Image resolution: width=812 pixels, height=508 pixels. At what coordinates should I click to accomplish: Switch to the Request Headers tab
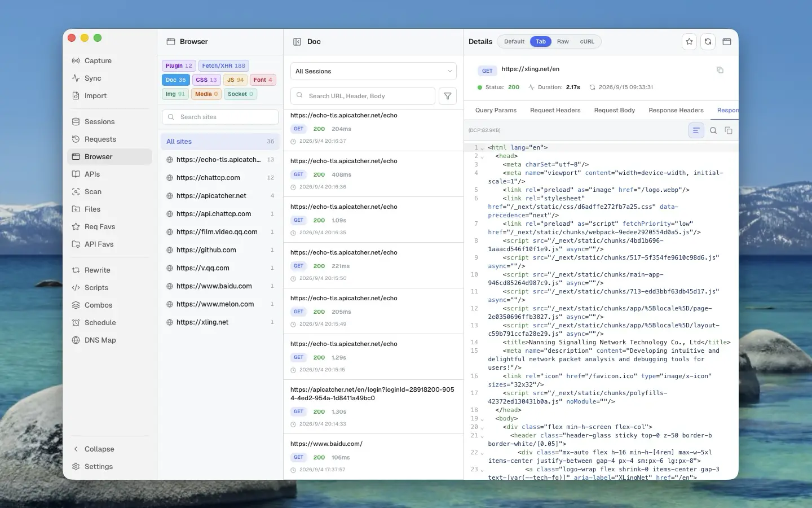click(555, 111)
